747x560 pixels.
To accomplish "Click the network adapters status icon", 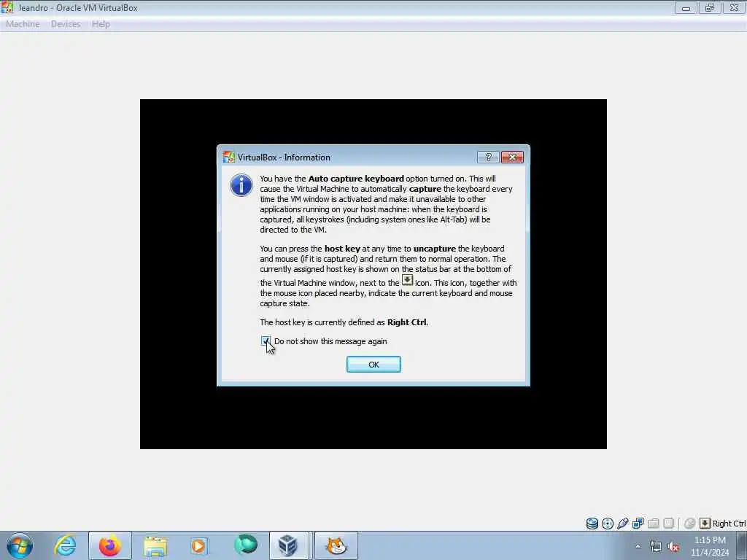I will 638,524.
